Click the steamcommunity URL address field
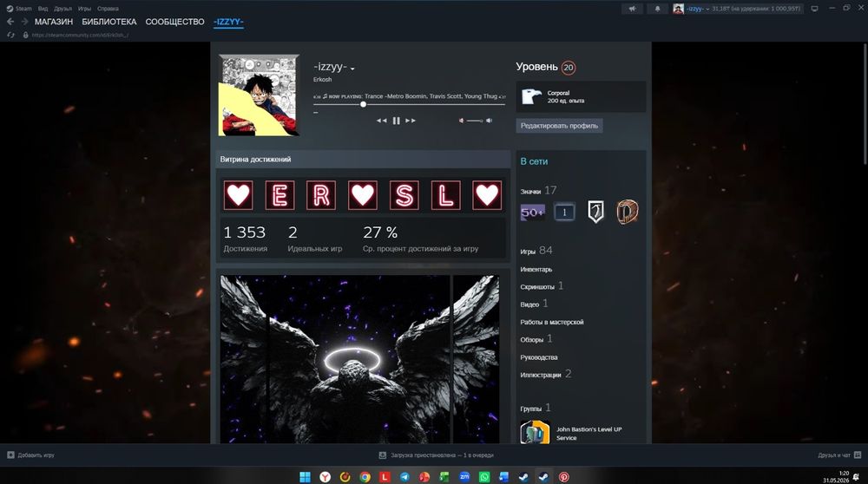 pos(80,35)
